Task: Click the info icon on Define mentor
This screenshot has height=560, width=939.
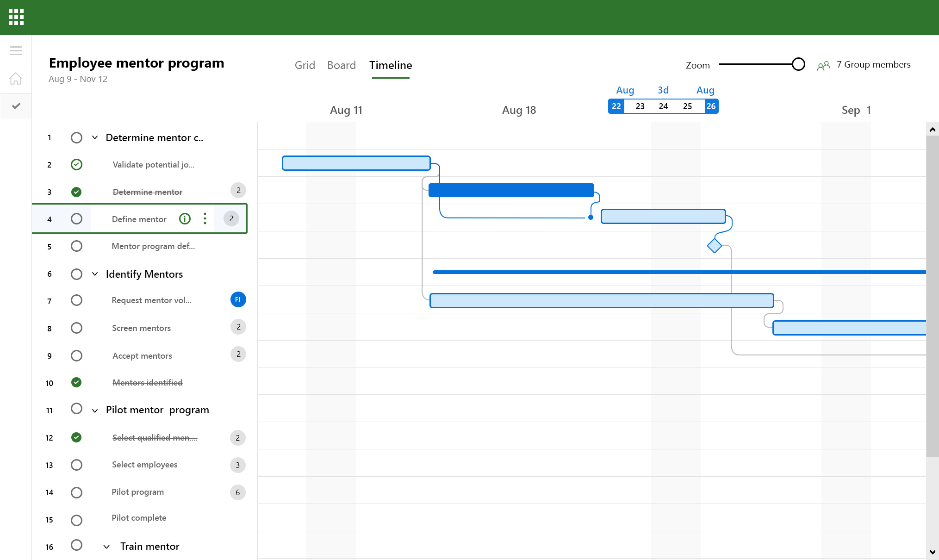Action: coord(185,218)
